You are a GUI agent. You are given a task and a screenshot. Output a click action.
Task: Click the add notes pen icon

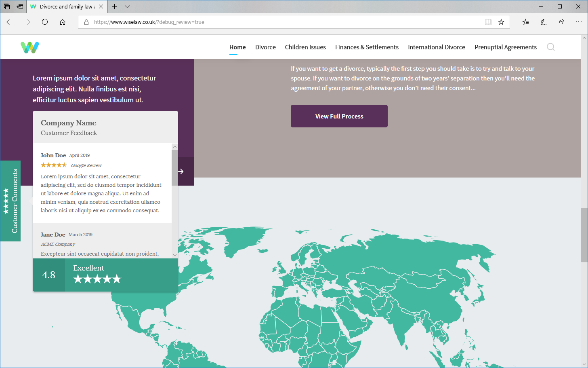click(x=543, y=22)
